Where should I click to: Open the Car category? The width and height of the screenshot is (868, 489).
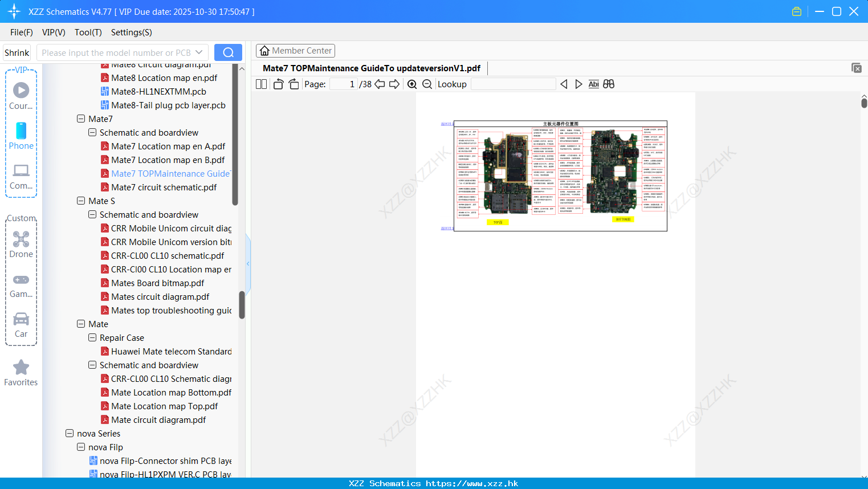coord(21,325)
